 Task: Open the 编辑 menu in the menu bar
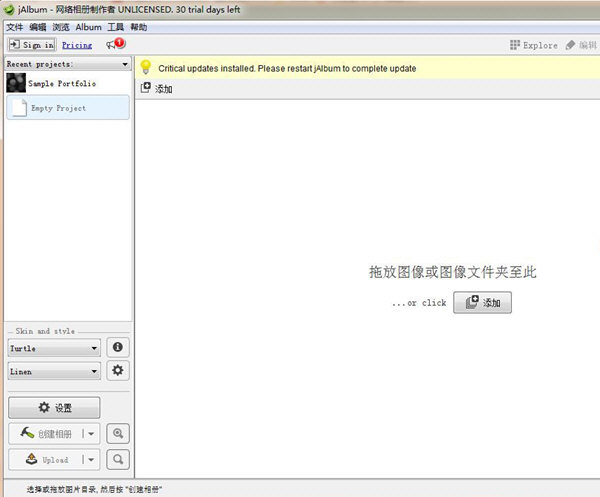pyautogui.click(x=38, y=27)
